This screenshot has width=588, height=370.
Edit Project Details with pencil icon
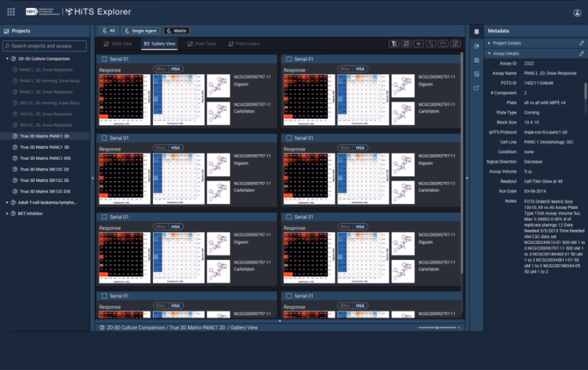581,43
